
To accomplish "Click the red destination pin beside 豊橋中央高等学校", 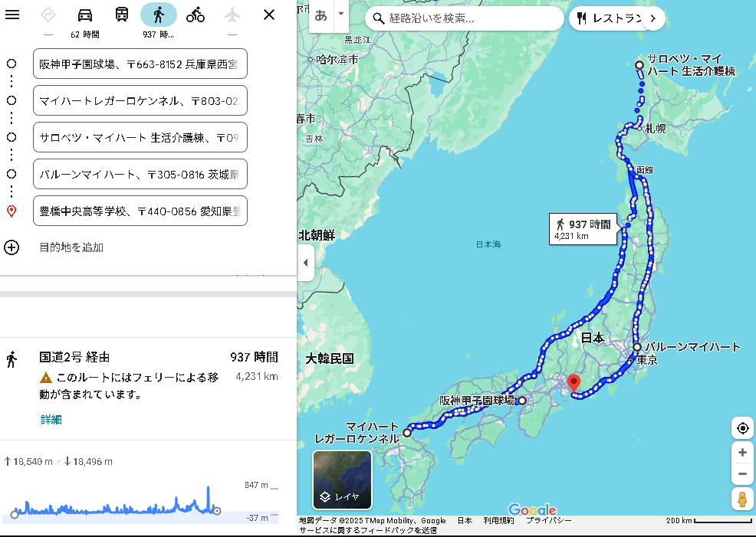I will [x=12, y=211].
